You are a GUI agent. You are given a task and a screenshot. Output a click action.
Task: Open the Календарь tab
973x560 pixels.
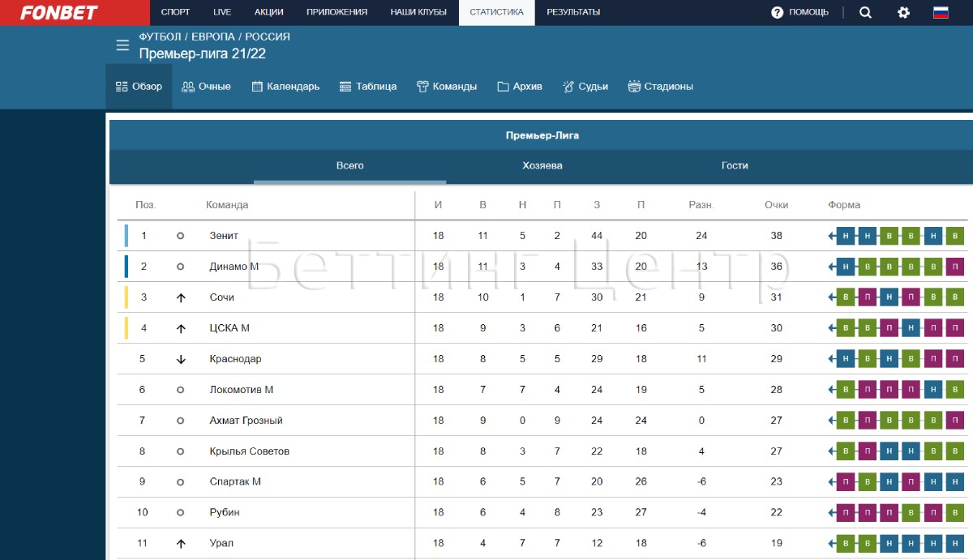[285, 87]
